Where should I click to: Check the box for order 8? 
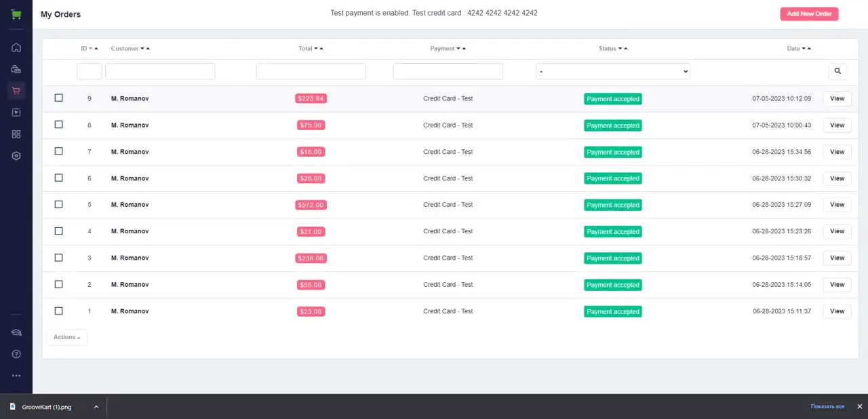(58, 124)
